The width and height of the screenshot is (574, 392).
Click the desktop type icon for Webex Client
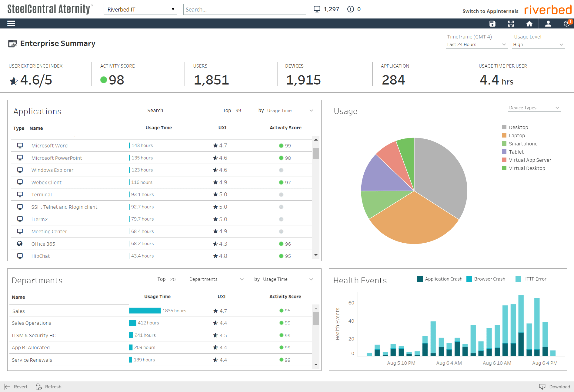click(20, 182)
